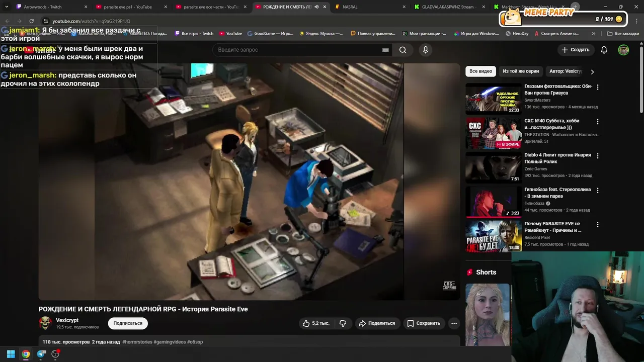Expand the hidden bookmarks chevron

(594, 34)
